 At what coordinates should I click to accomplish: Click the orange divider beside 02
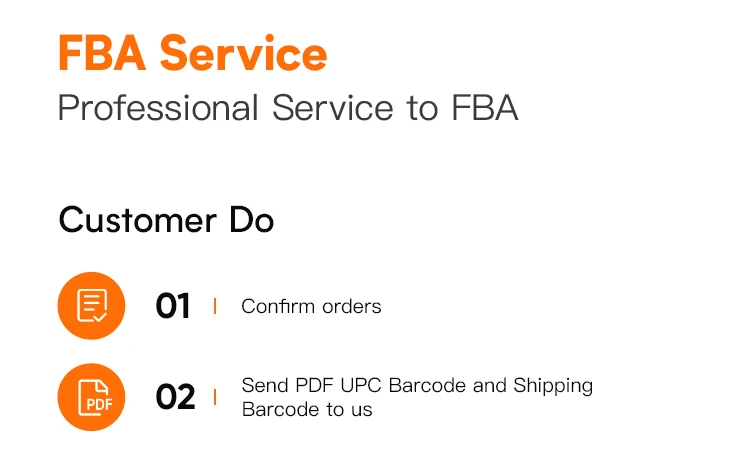click(x=215, y=398)
